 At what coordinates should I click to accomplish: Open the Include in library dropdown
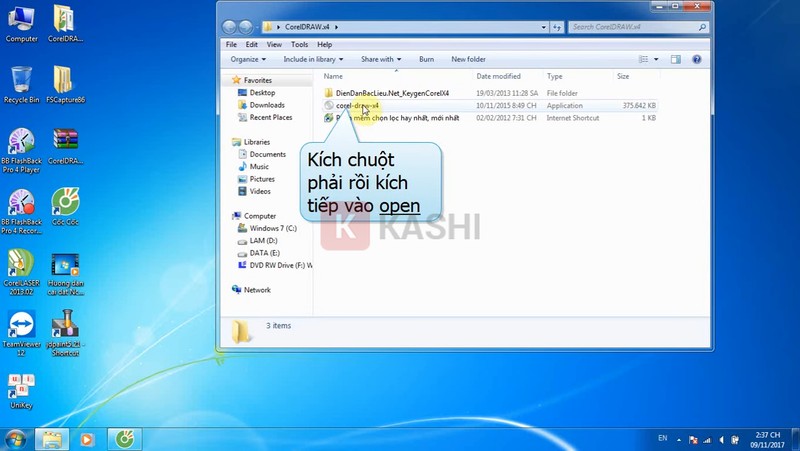click(x=313, y=59)
